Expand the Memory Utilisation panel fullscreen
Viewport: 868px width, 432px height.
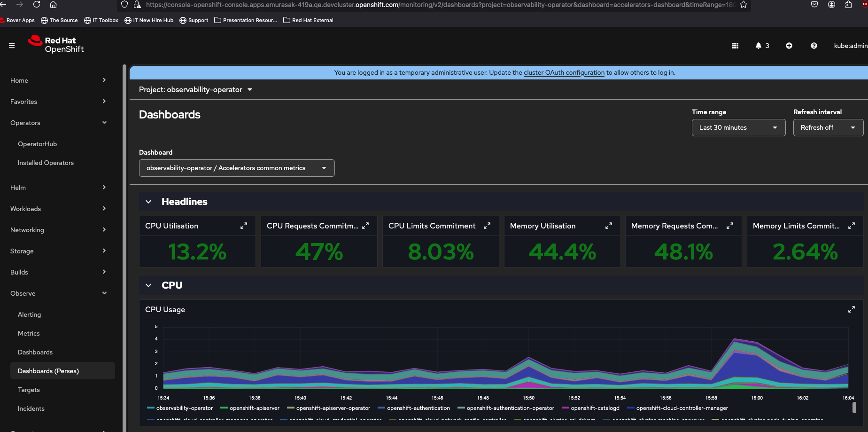(609, 226)
